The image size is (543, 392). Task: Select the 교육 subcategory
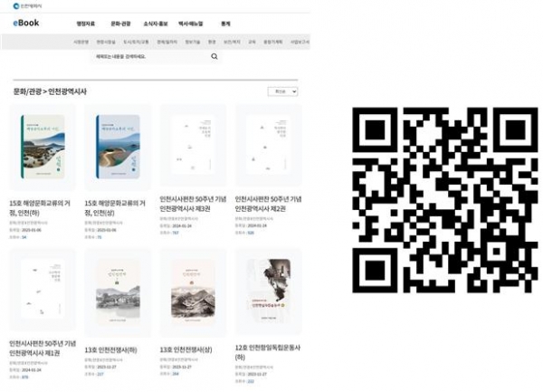click(252, 42)
